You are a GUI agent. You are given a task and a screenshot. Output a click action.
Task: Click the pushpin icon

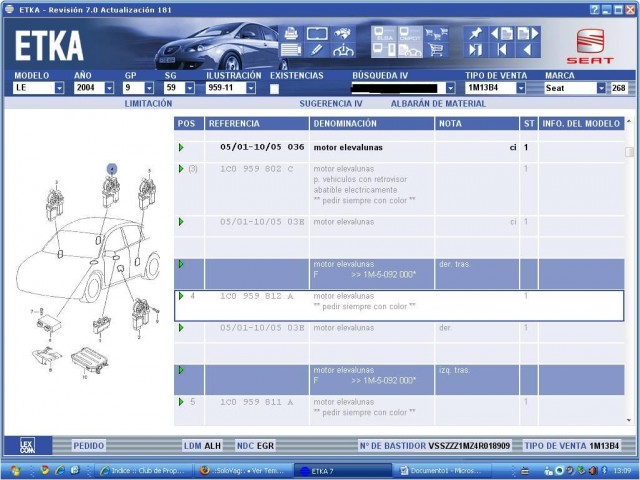click(476, 33)
